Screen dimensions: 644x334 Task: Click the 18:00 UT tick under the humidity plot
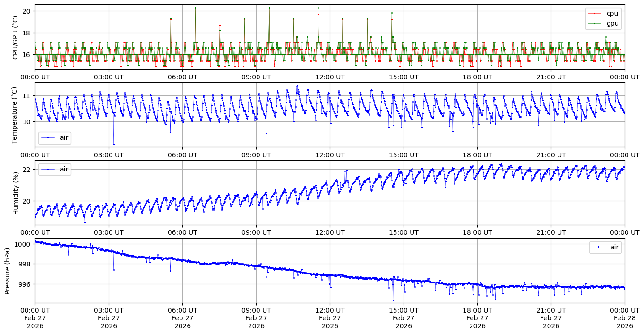[477, 232]
